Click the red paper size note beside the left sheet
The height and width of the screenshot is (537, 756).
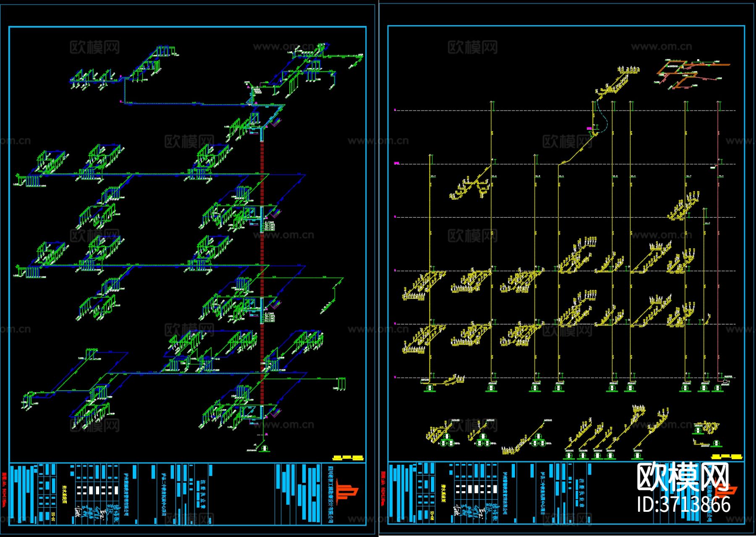pos(4,490)
